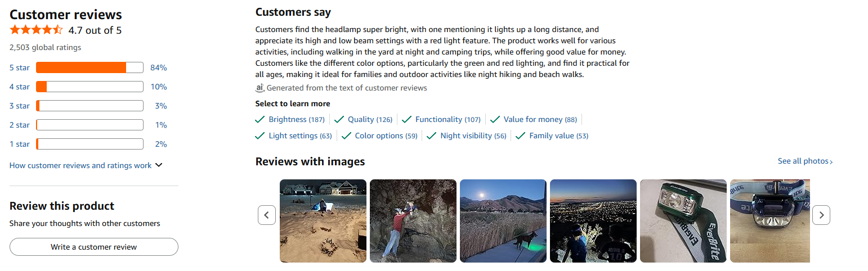This screenshot has width=868, height=271.
Task: Click the next photos arrow button
Action: coord(821,215)
